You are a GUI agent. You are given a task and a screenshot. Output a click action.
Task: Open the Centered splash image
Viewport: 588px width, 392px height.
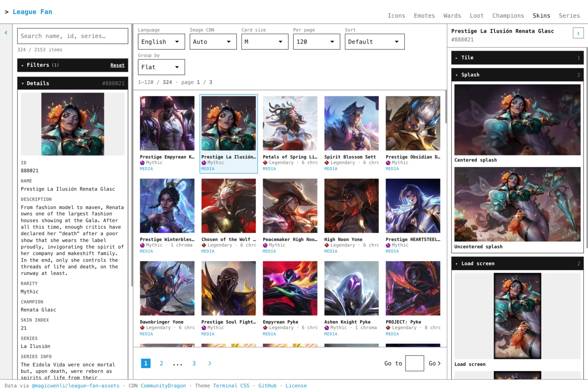(x=517, y=120)
